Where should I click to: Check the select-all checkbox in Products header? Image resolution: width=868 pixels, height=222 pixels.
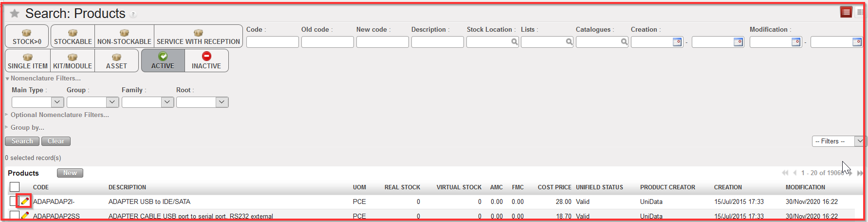tap(15, 187)
